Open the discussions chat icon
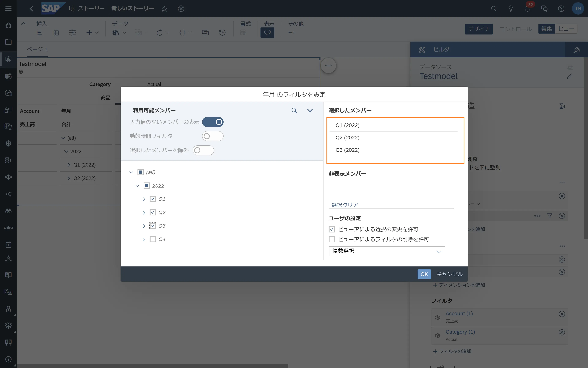The image size is (588, 368). 544,9
